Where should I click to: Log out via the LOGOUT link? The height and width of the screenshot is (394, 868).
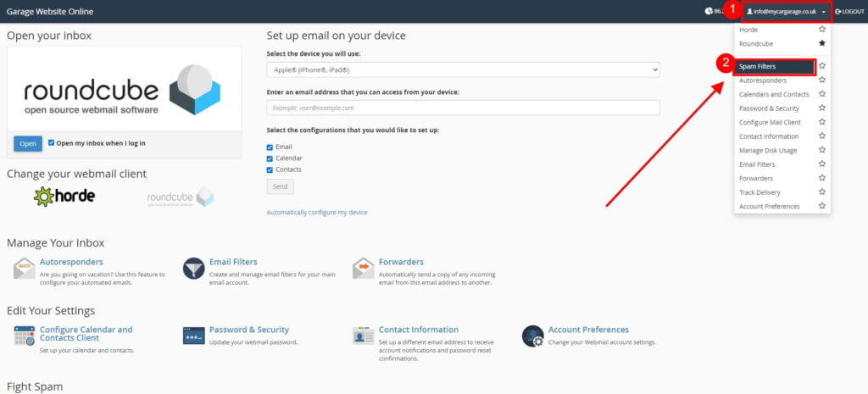pos(849,11)
